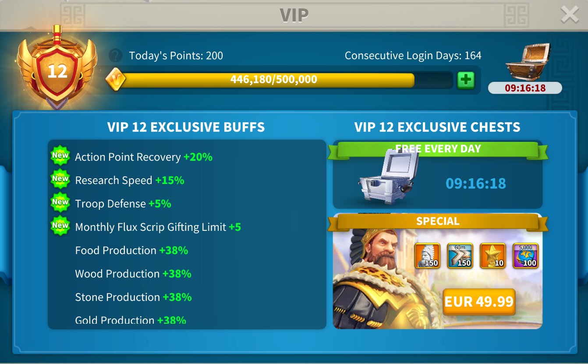The width and height of the screenshot is (588, 364).
Task: Click the green plus add points button
Action: [x=466, y=80]
